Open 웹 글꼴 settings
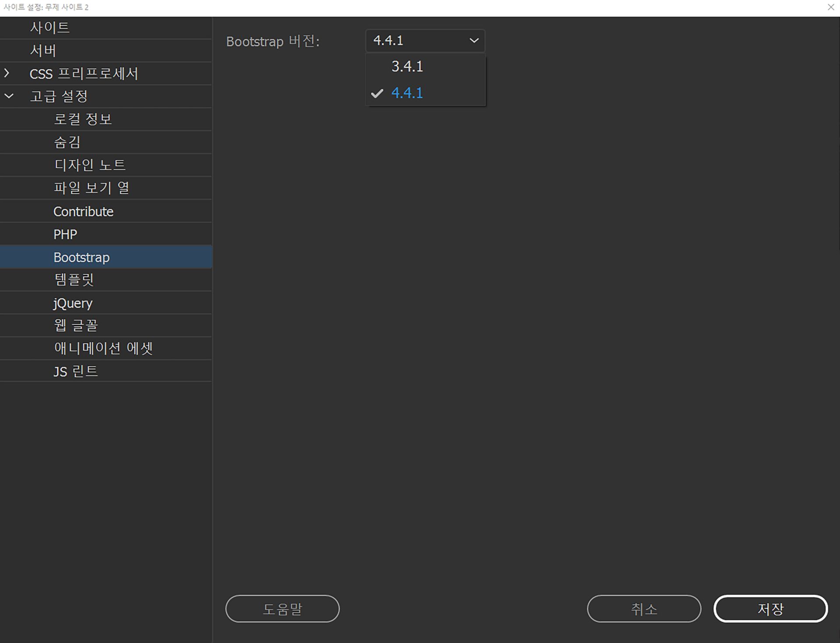Screen dimensions: 840x643 click(x=75, y=325)
